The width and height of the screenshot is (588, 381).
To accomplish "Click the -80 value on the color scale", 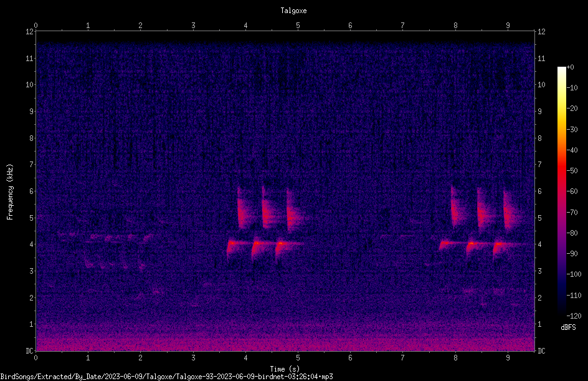I will pyautogui.click(x=572, y=233).
